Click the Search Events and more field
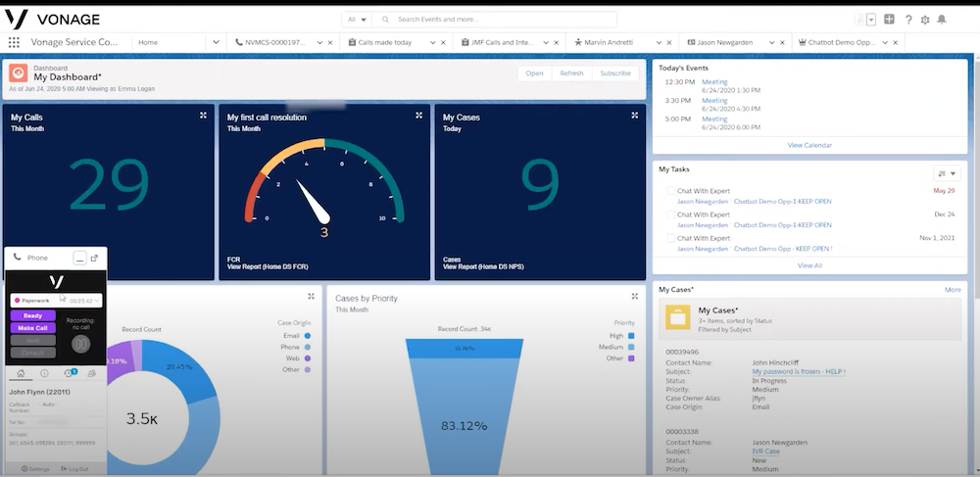 (x=494, y=20)
